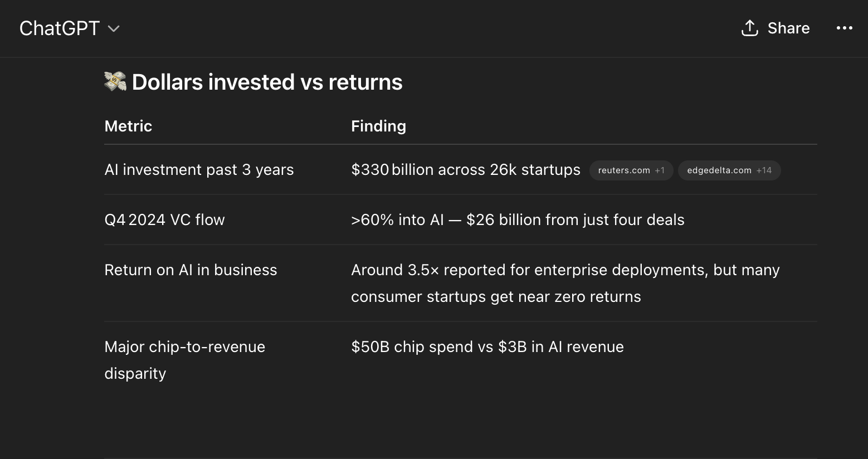Viewport: 868px width, 459px height.
Task: Open the edgedelta.com source citation chip
Action: (729, 170)
